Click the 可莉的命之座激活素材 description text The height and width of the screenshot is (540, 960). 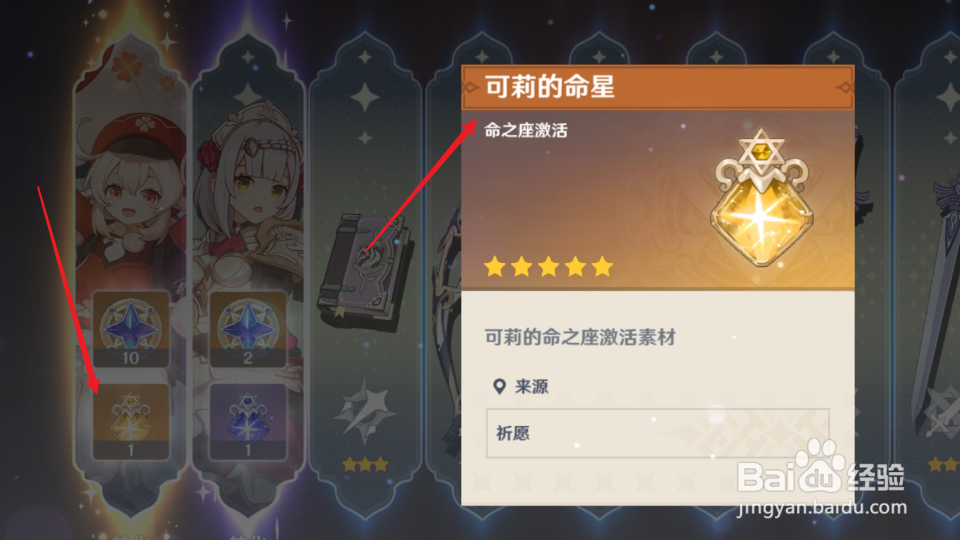pyautogui.click(x=580, y=337)
